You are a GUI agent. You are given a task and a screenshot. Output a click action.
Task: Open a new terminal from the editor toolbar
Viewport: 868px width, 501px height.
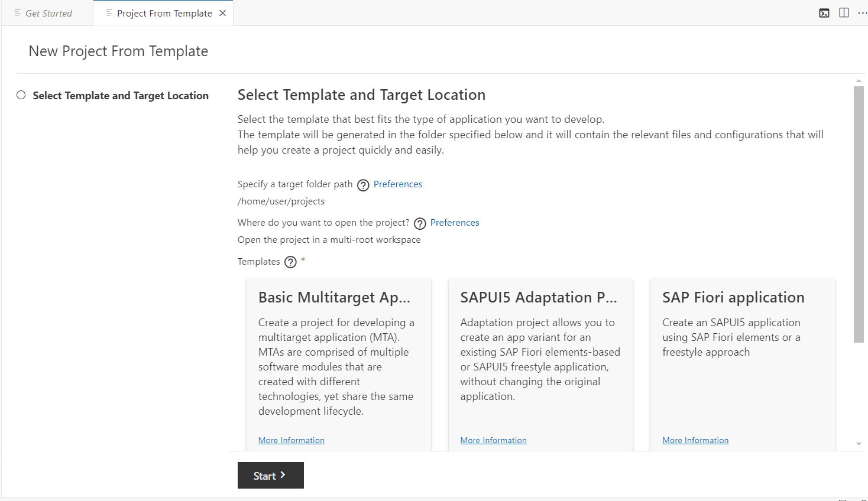click(x=824, y=12)
